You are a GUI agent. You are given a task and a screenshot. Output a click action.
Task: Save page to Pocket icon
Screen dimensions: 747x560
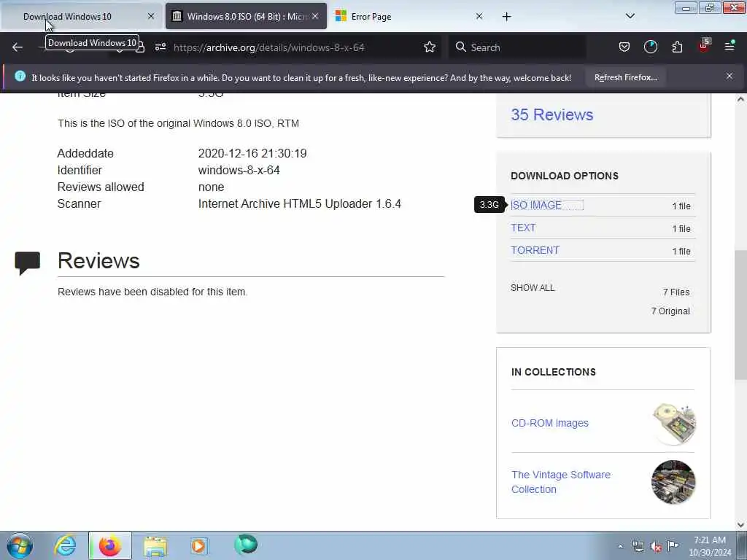(x=624, y=47)
